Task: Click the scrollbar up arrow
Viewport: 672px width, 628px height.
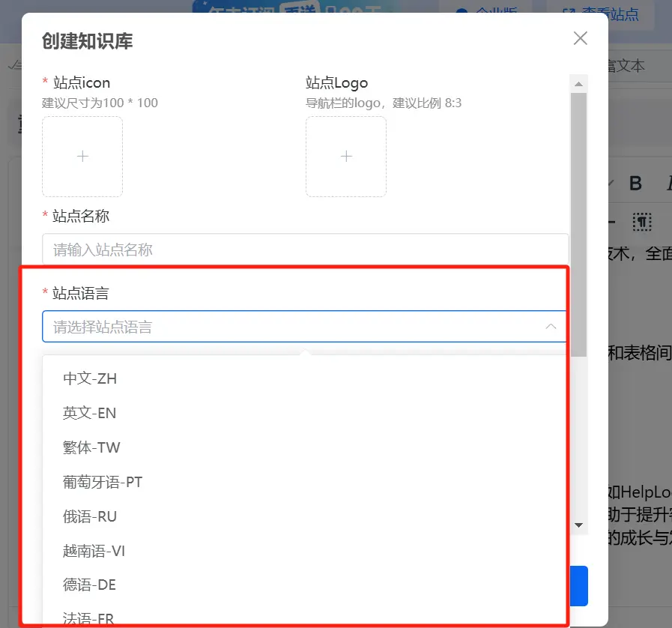Action: (579, 82)
